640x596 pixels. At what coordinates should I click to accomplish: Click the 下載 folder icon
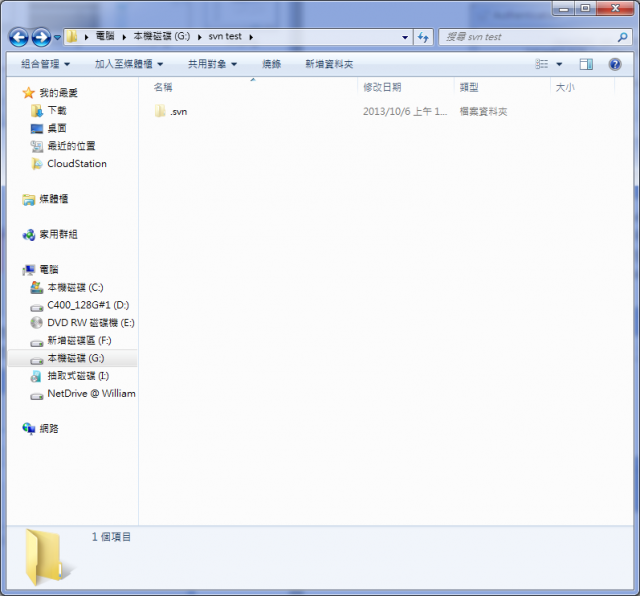[37, 111]
